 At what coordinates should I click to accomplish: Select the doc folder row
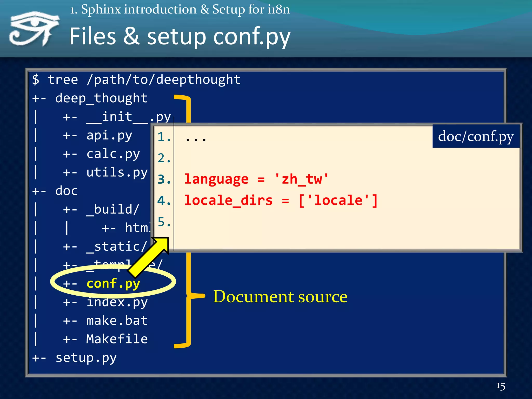[x=55, y=191]
